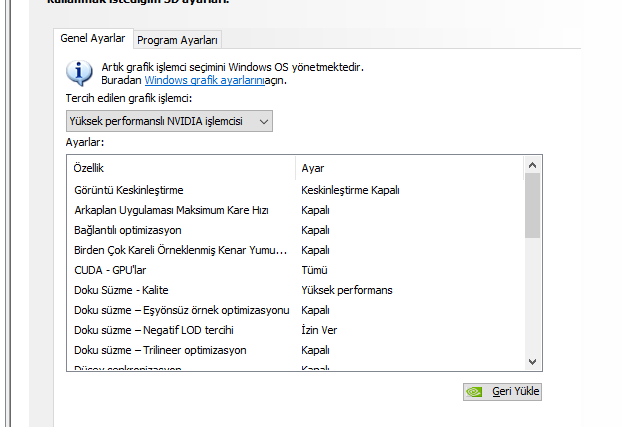The width and height of the screenshot is (634, 427).
Task: Click the NVIDIA logo on Geri Yükle
Action: click(x=474, y=392)
